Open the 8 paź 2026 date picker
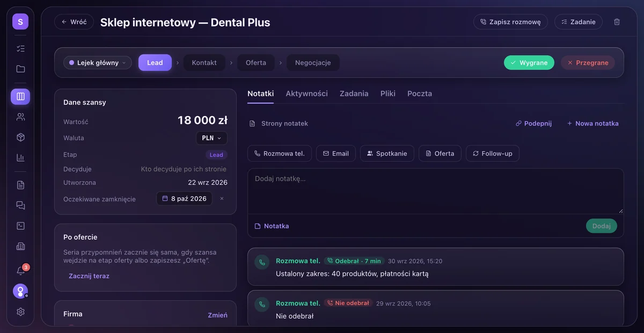 [x=184, y=199]
